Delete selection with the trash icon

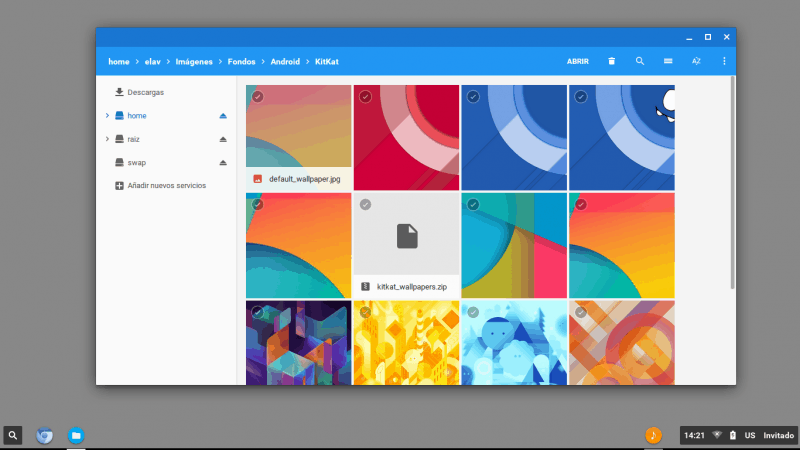(x=611, y=61)
